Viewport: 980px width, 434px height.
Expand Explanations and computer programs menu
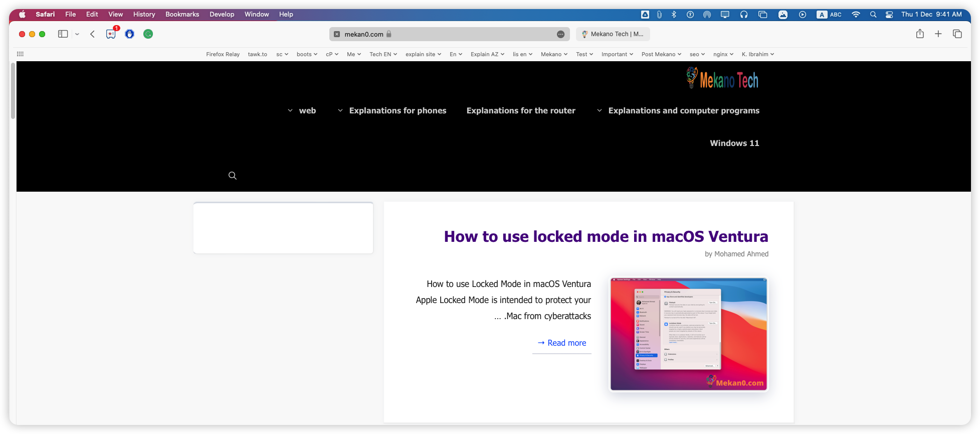(678, 110)
